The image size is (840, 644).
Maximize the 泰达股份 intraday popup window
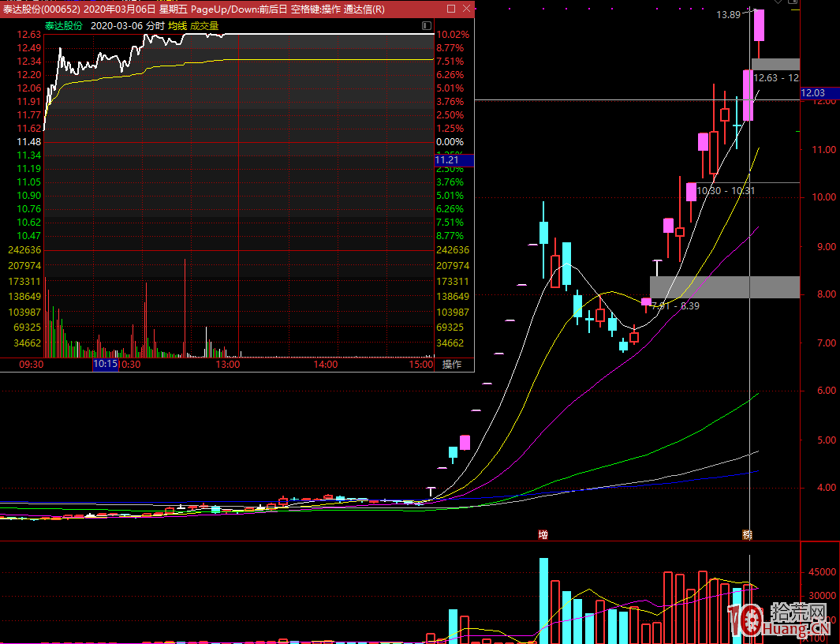(x=451, y=9)
